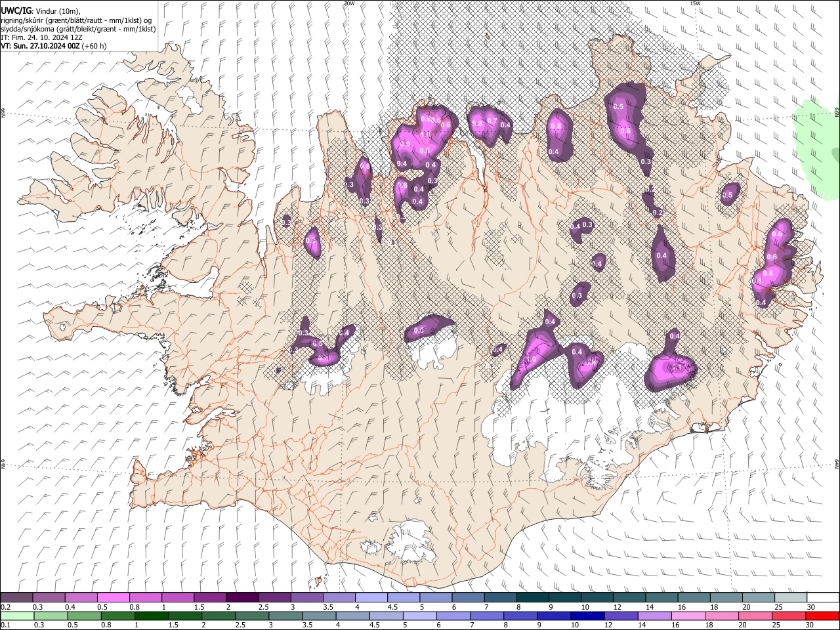Screen dimensions: 840x630
Task: Click the palest green 0.1–0.3 rain scale swatch
Action: (17, 616)
